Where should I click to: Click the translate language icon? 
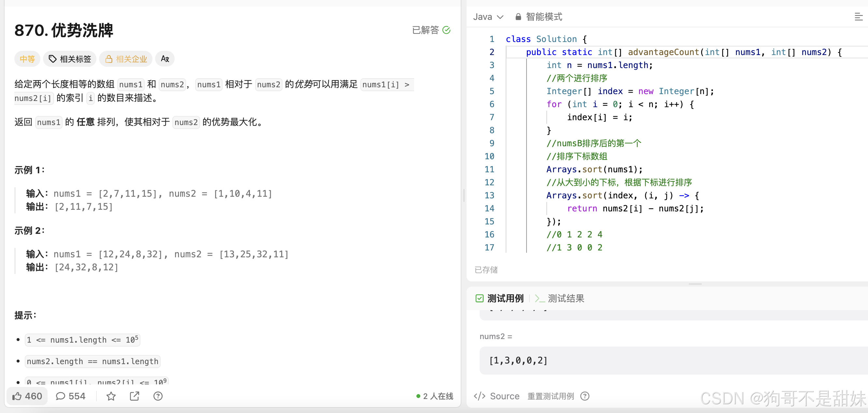click(x=165, y=59)
